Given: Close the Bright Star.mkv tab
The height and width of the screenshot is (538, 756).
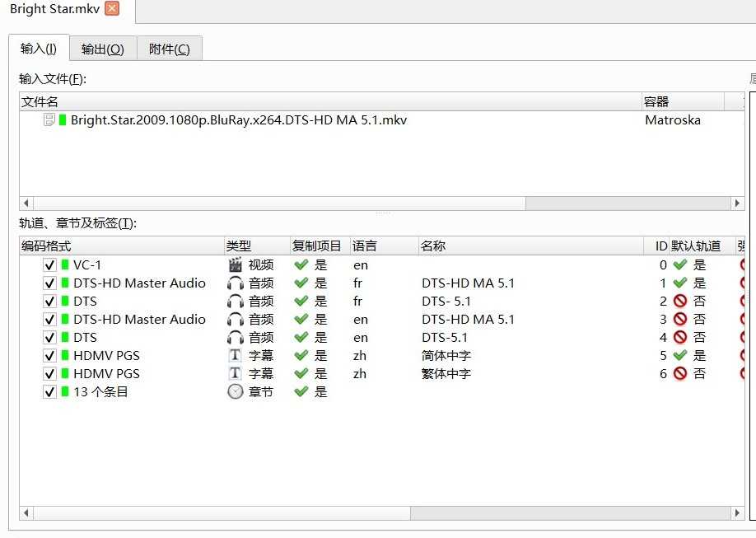Looking at the screenshot, I should coord(112,9).
